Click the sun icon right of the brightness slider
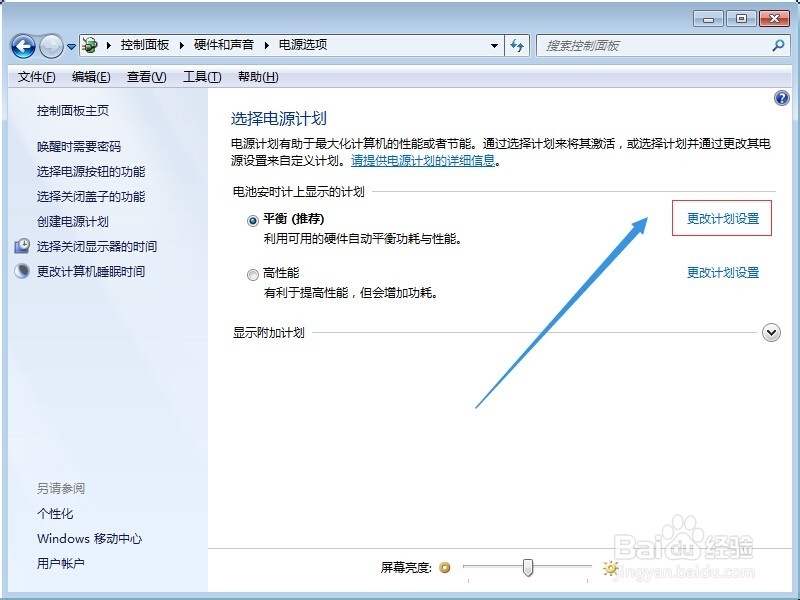 (x=610, y=567)
